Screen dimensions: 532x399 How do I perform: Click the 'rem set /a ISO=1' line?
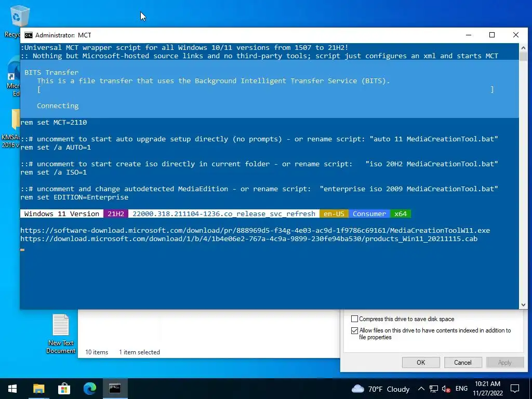click(54, 172)
